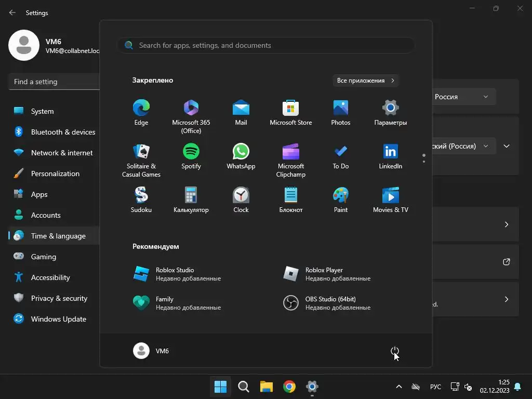The height and width of the screenshot is (399, 532).
Task: Go back with Settings back arrow
Action: [12, 12]
